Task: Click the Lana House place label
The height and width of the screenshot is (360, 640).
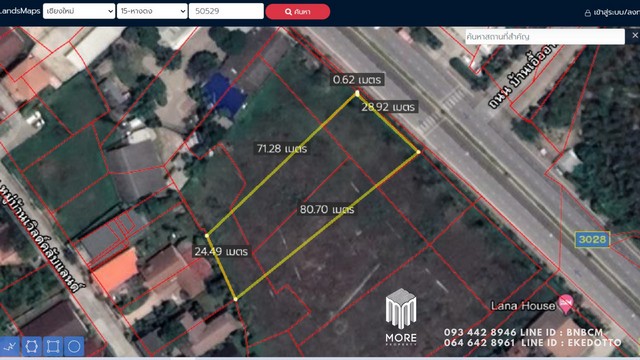Action: click(523, 305)
